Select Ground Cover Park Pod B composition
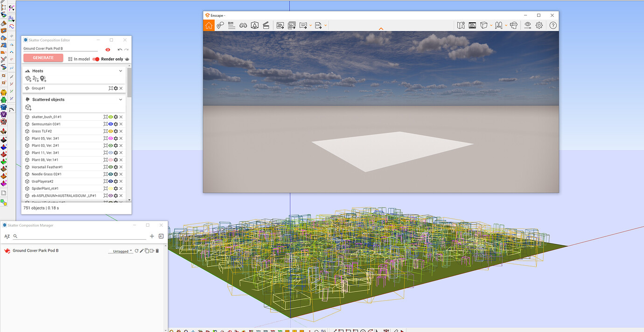The height and width of the screenshot is (332, 644). pos(35,251)
